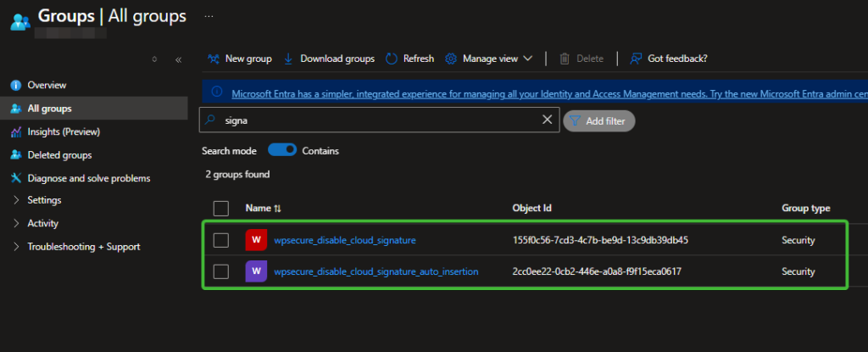Collapse the sidebar with double chevron icon
868x352 pixels.
coord(178,59)
